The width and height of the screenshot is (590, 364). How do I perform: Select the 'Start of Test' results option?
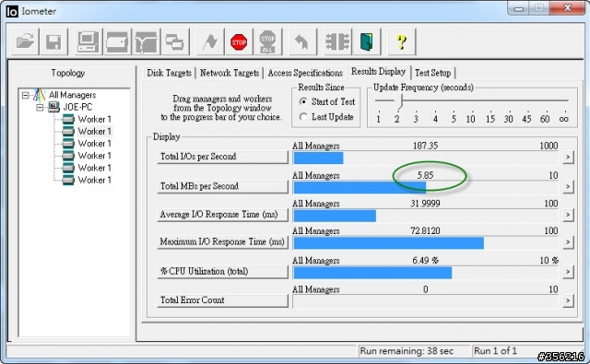(x=303, y=101)
